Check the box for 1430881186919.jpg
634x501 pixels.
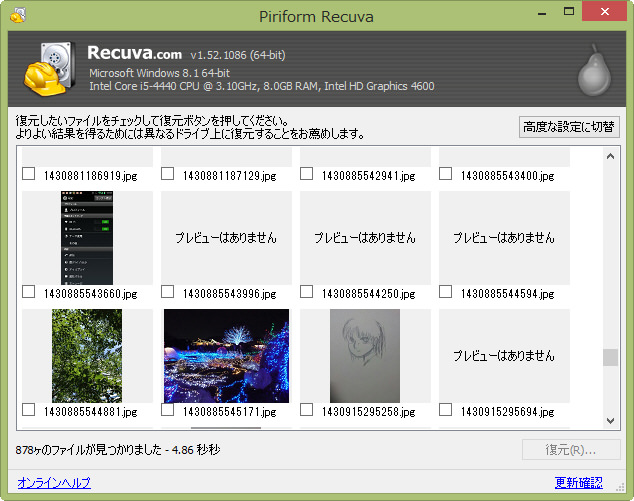[x=28, y=174]
